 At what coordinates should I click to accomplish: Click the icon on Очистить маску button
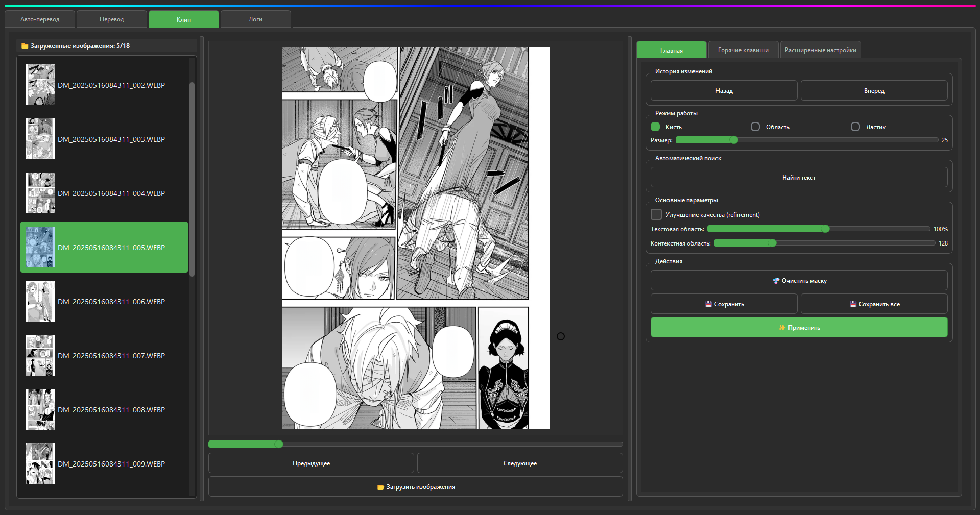pyautogui.click(x=776, y=281)
